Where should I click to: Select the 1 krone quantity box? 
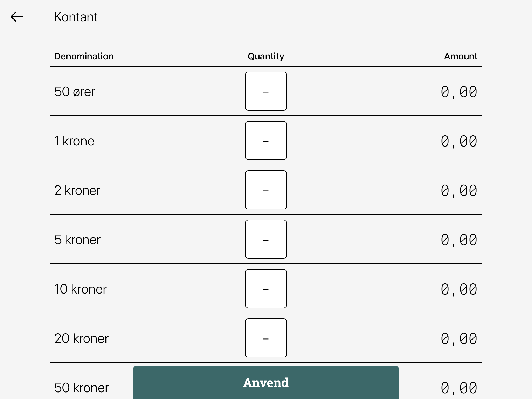point(266,141)
